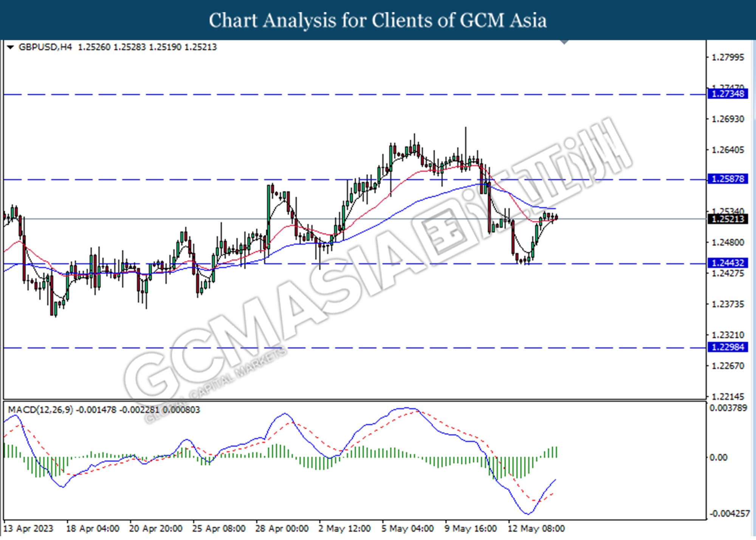This screenshot has width=756, height=540.
Task: Click the 1.23735 price axis value
Action: (x=728, y=304)
